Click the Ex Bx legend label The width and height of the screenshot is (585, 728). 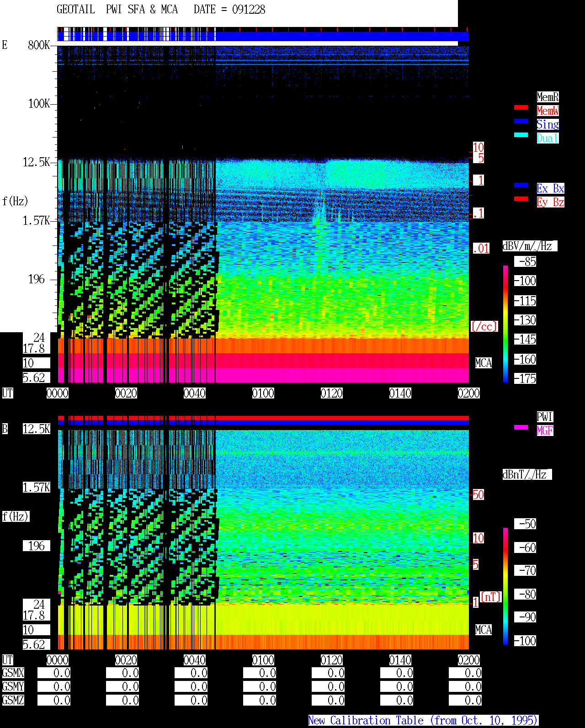click(x=550, y=188)
